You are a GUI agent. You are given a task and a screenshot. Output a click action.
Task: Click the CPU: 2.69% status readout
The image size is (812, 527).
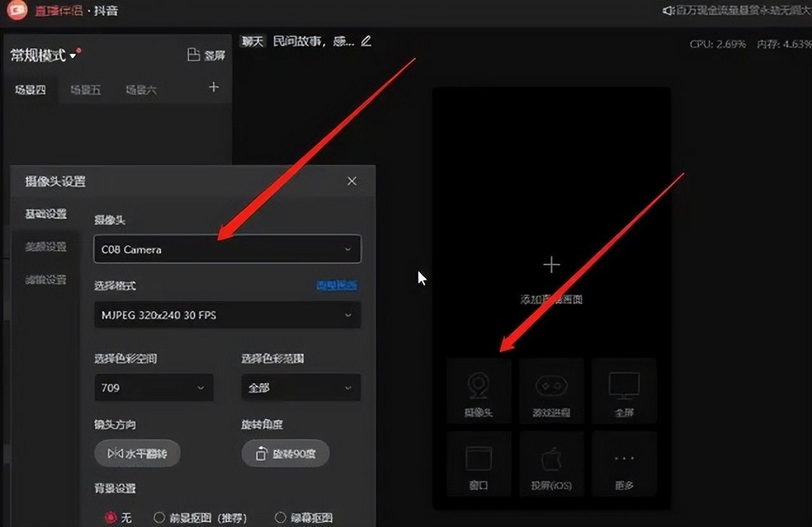coord(718,44)
